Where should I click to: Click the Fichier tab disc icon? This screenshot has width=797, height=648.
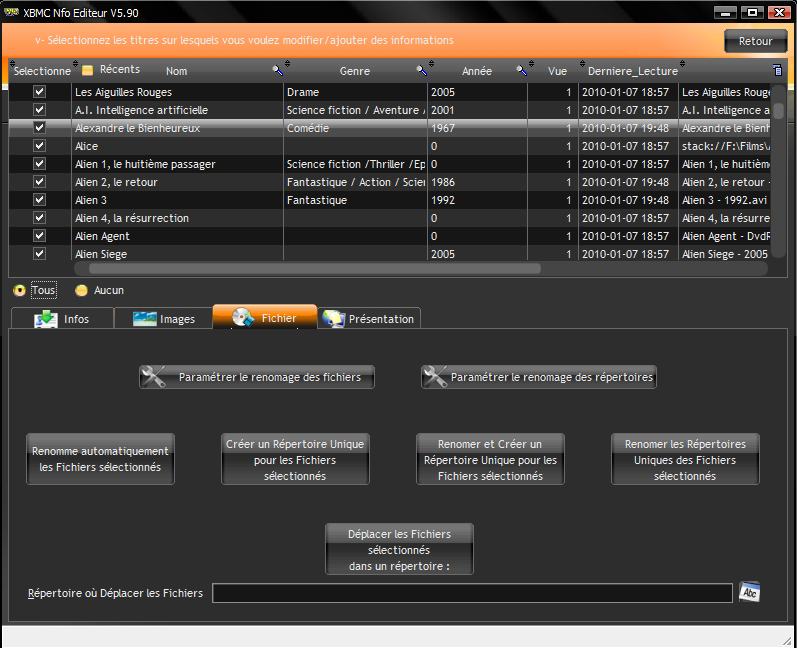point(243,317)
